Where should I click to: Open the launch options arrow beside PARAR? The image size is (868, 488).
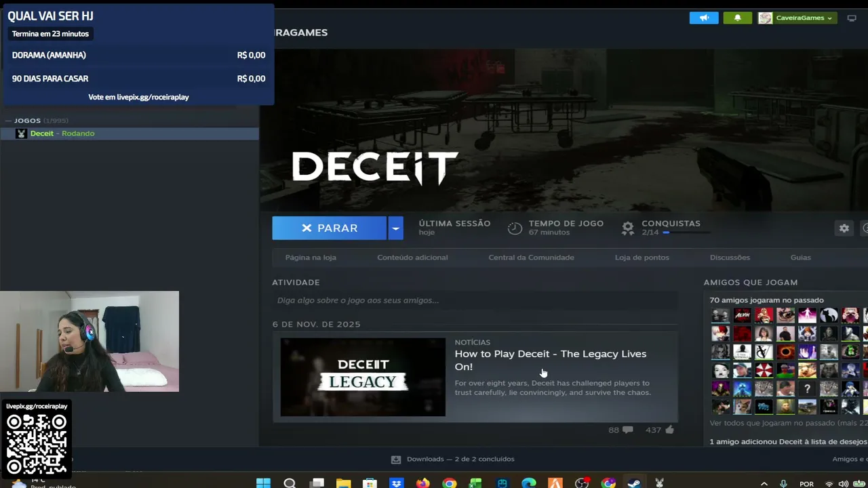tap(395, 228)
